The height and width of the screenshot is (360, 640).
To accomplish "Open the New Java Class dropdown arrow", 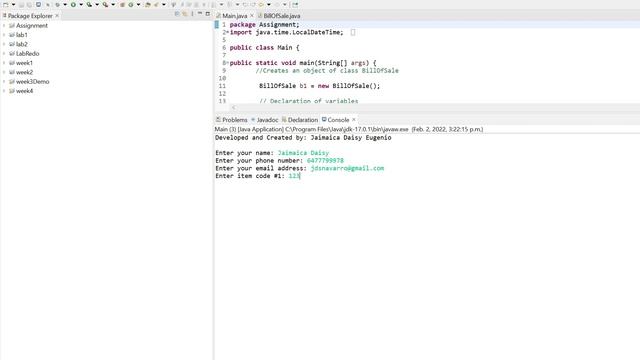I will click(x=138, y=4).
